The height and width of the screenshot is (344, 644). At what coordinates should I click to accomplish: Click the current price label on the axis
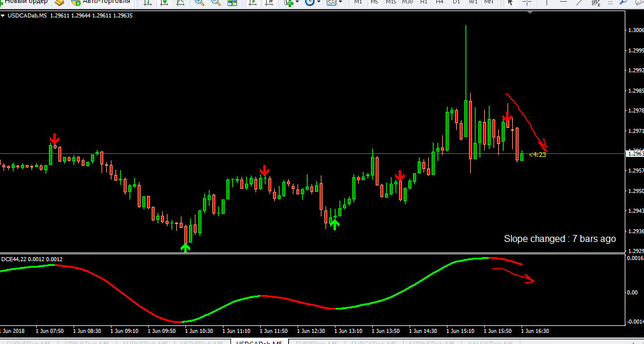tap(634, 154)
